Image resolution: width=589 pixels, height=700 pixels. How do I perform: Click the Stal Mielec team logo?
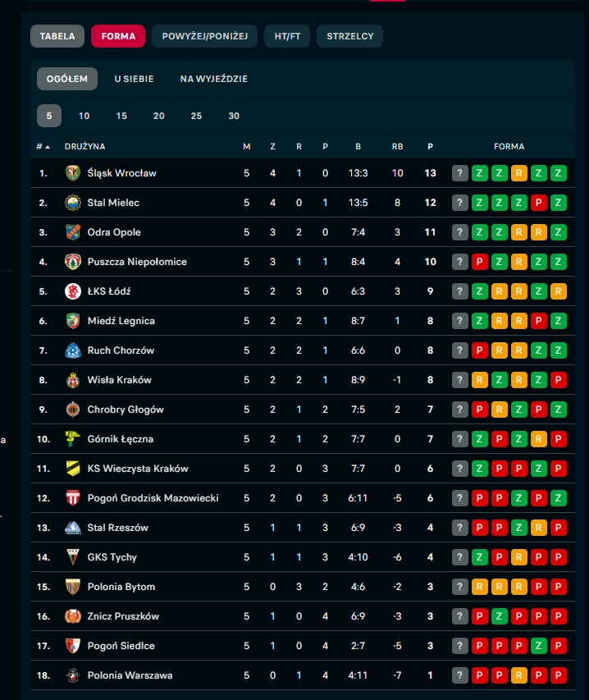click(x=72, y=203)
